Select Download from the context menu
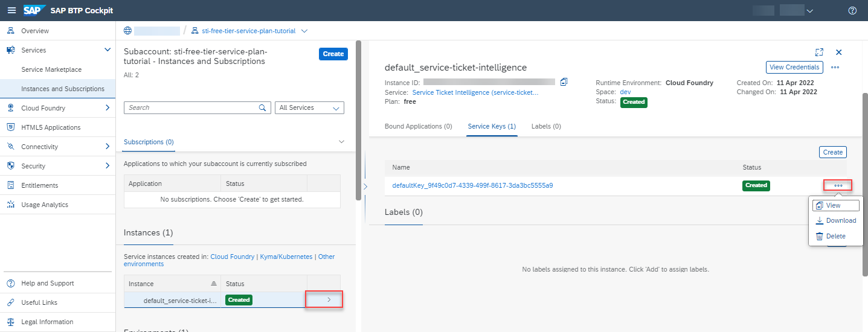This screenshot has height=332, width=868. [835, 221]
